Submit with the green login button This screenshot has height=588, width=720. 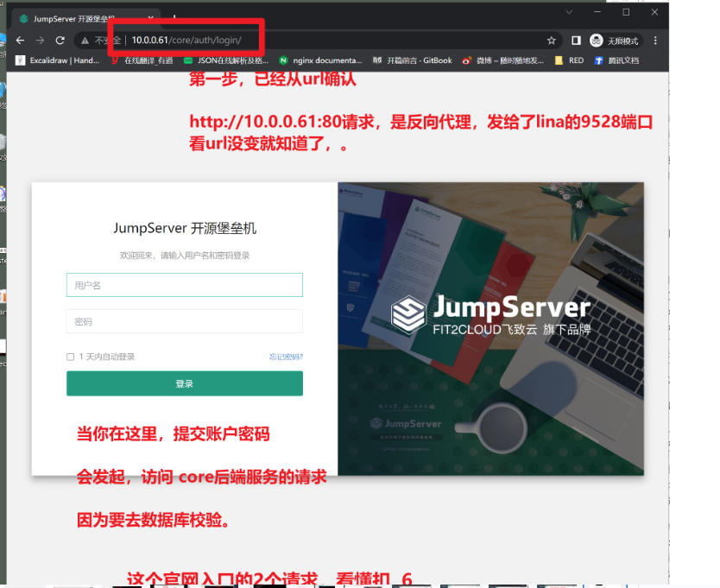pos(185,383)
